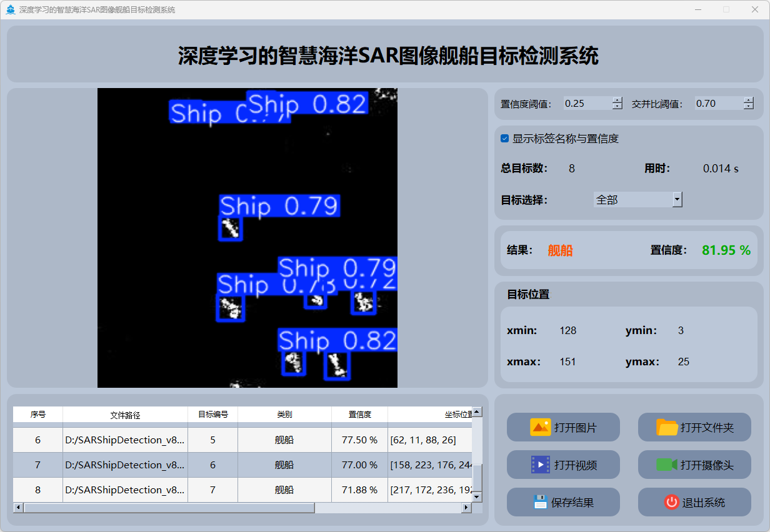Click the 用时 value 0.014 s

(x=721, y=169)
